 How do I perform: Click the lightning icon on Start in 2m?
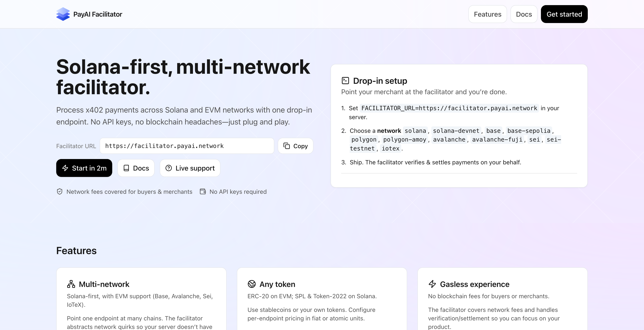pos(65,168)
